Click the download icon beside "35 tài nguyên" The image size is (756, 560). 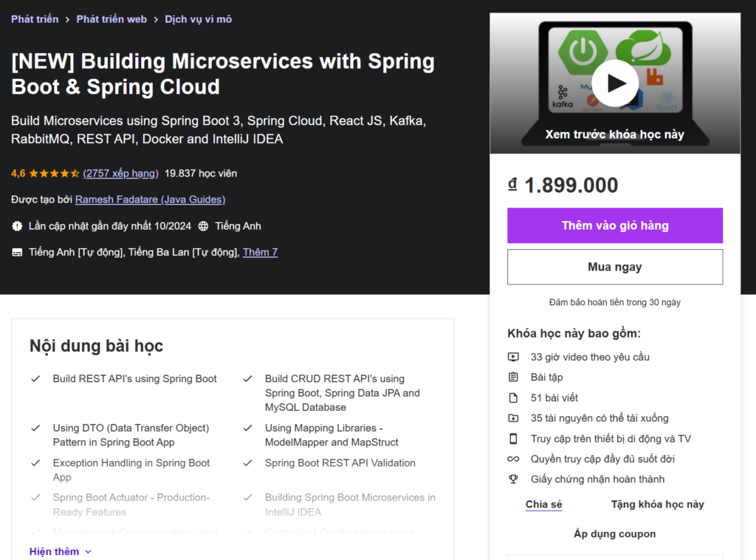click(513, 418)
